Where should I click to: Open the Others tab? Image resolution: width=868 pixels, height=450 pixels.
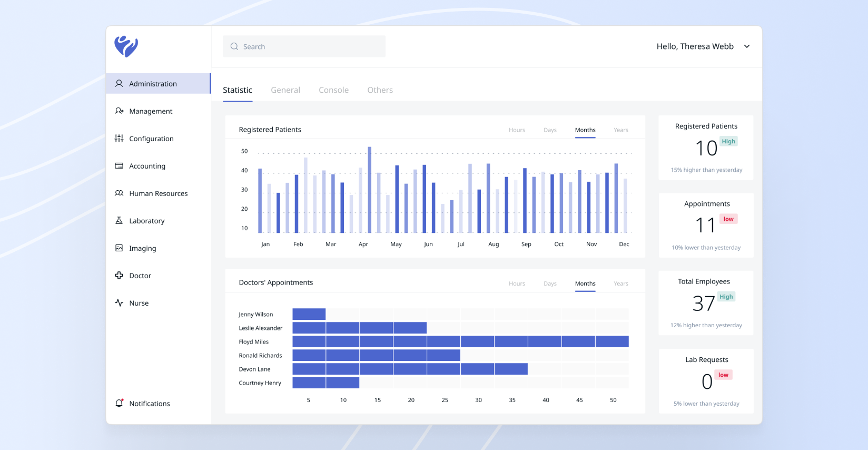click(x=380, y=90)
